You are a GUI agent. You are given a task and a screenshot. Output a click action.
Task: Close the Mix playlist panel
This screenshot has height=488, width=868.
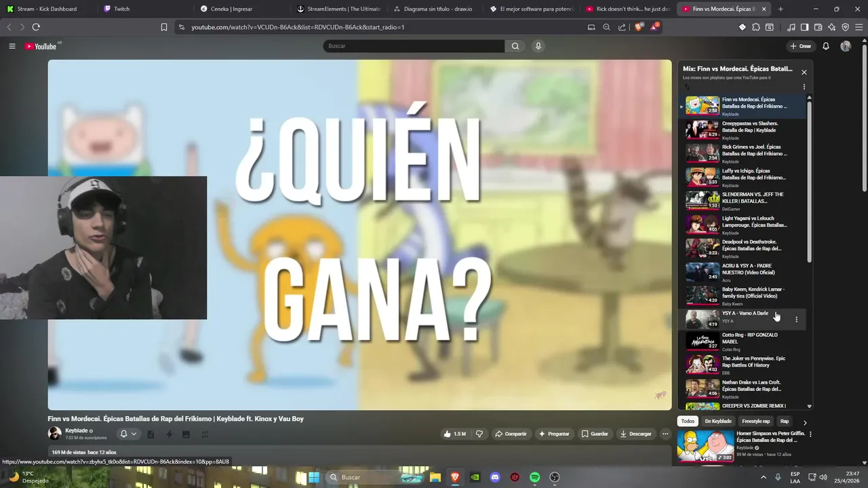804,72
